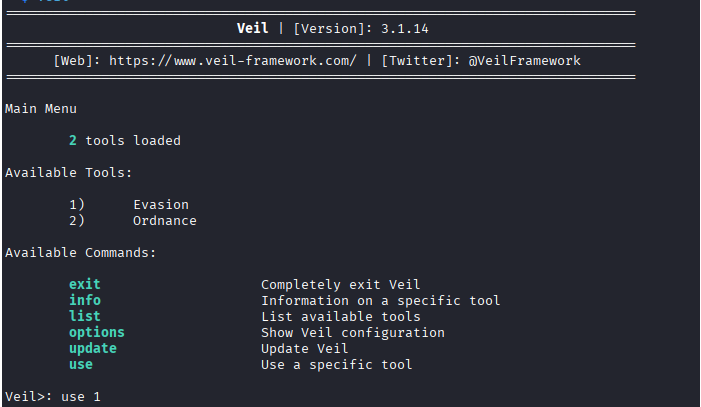Open the veil-framework.com web link
The height and width of the screenshot is (407, 701).
232,60
